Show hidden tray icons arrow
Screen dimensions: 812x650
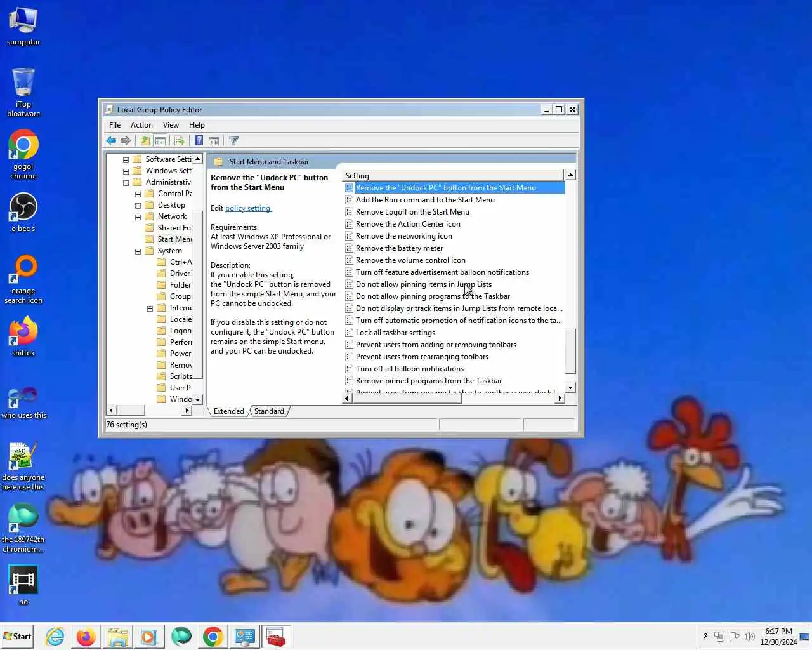coord(705,636)
